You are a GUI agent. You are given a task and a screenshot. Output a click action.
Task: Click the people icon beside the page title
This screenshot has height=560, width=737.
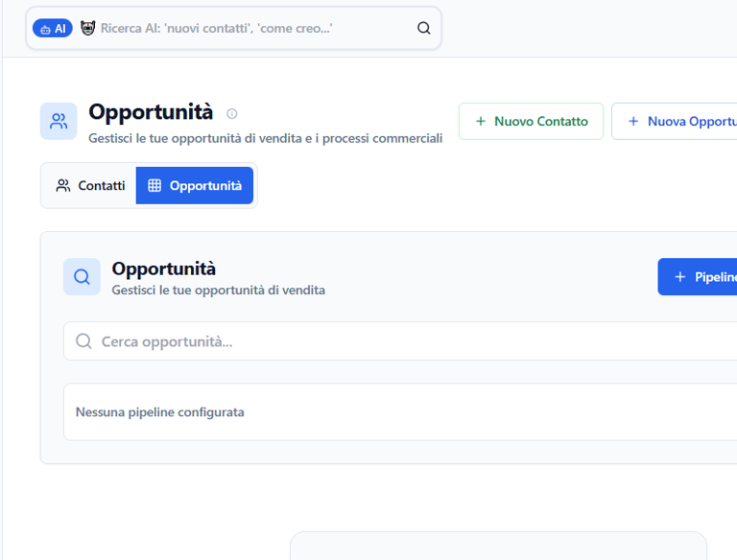point(59,122)
